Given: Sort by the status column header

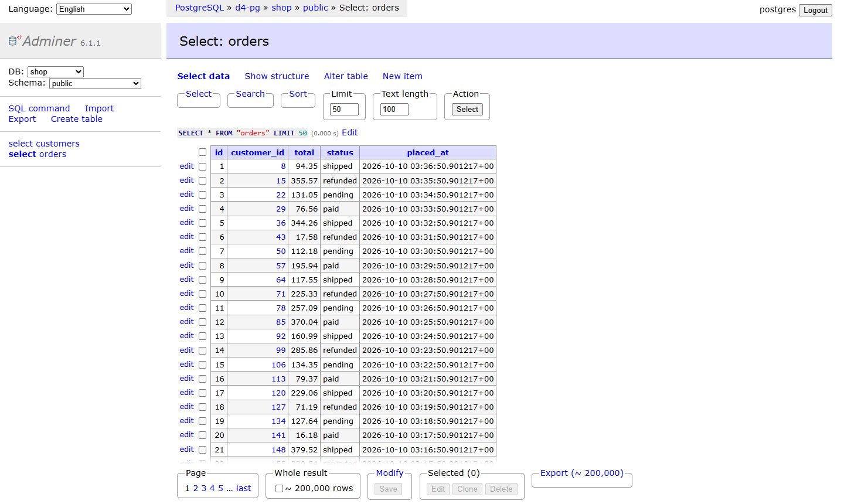Looking at the screenshot, I should (340, 152).
